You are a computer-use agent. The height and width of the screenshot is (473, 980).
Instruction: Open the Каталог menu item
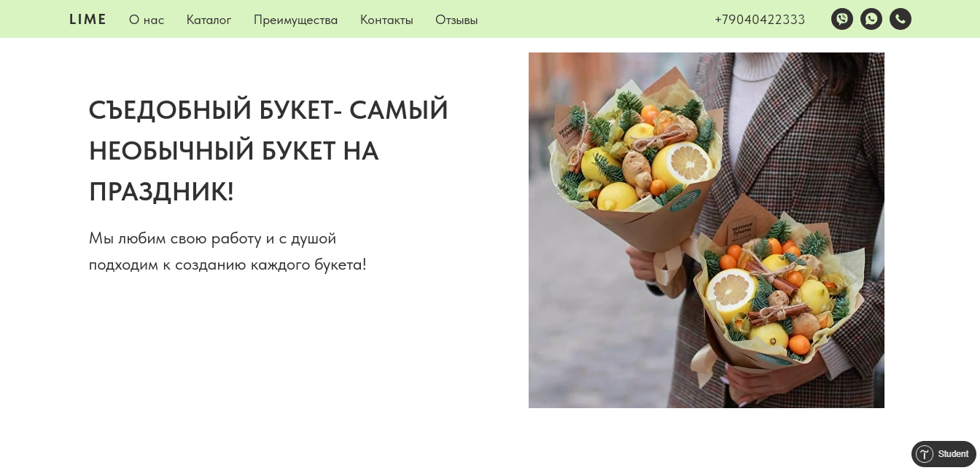[x=209, y=20]
